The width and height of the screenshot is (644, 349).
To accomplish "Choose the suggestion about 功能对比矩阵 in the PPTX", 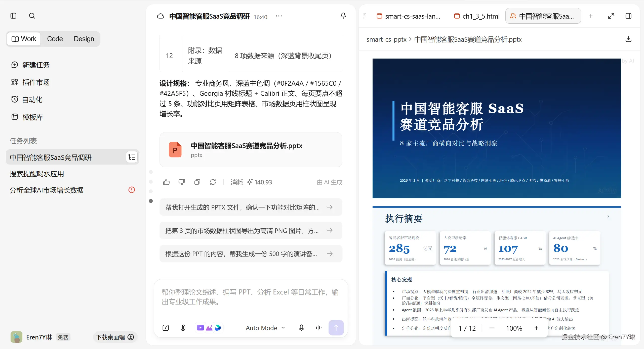I will (x=251, y=207).
